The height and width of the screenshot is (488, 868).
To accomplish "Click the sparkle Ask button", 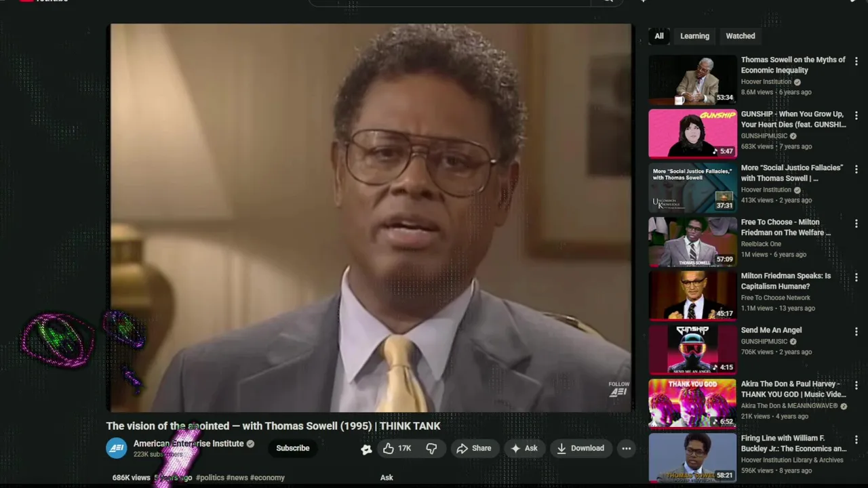I will click(x=524, y=448).
